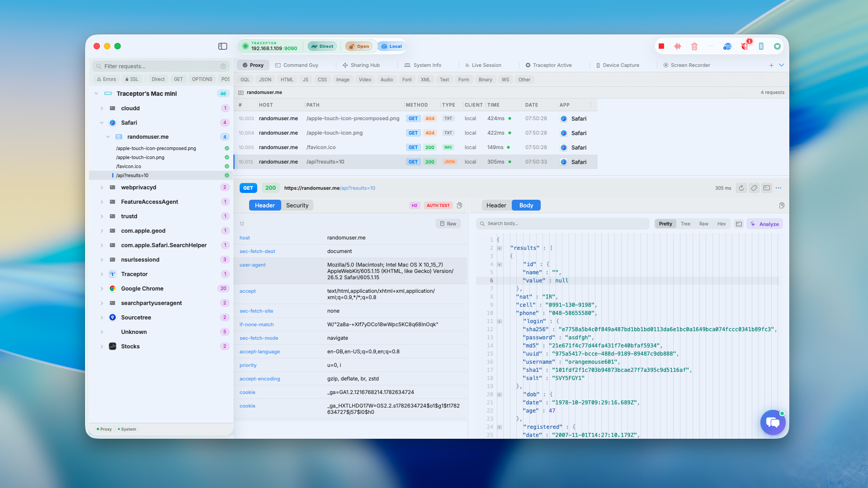The height and width of the screenshot is (488, 868).
Task: Switch response panel to Header tab
Action: click(x=496, y=205)
